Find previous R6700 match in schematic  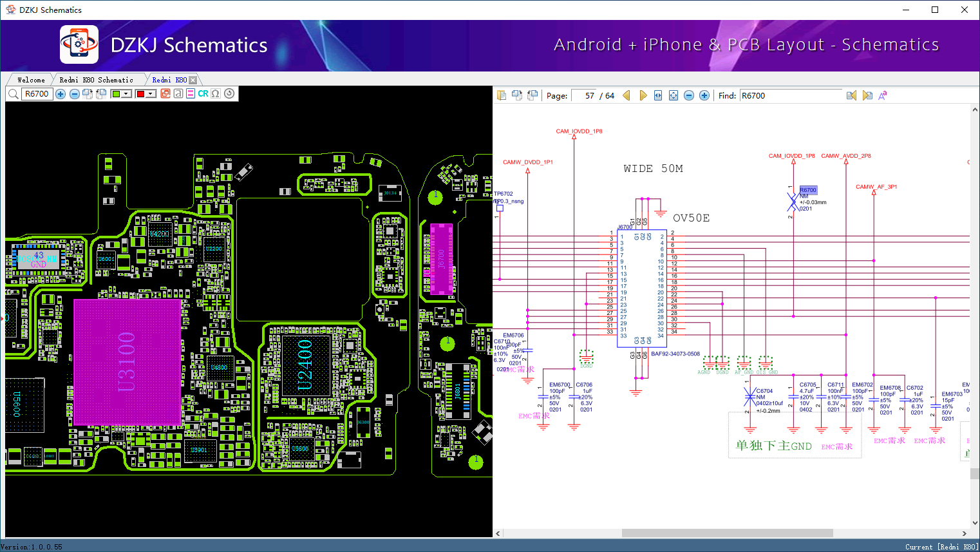point(851,95)
